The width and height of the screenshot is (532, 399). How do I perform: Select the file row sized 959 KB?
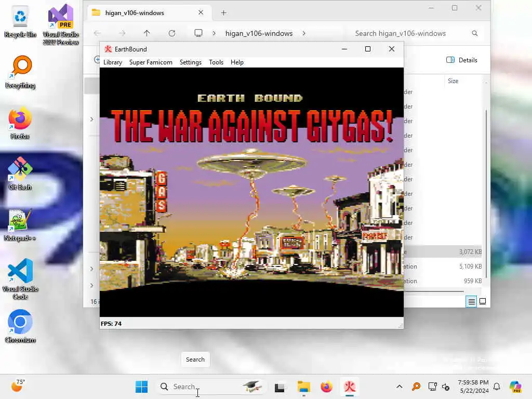443,281
